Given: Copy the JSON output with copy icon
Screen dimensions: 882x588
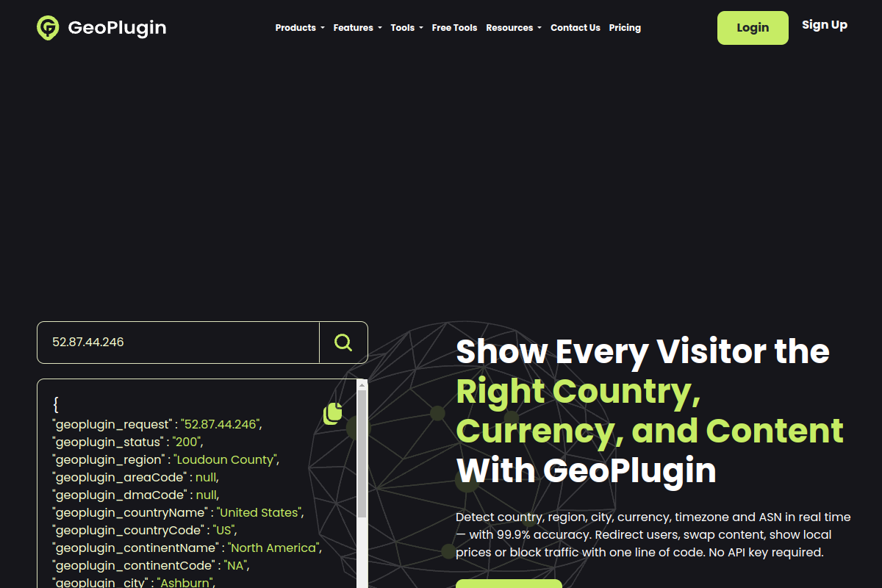Looking at the screenshot, I should tap(333, 413).
